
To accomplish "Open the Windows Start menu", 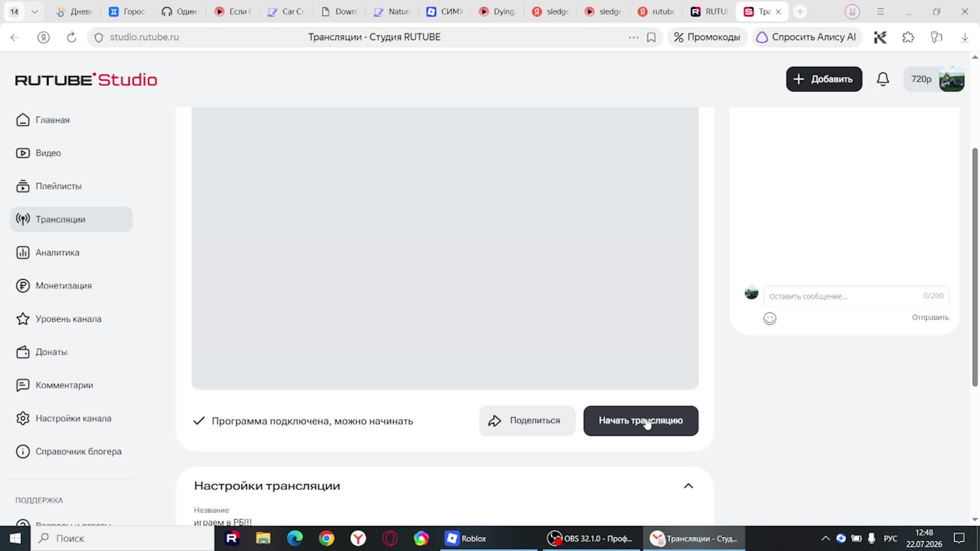I will 15,538.
